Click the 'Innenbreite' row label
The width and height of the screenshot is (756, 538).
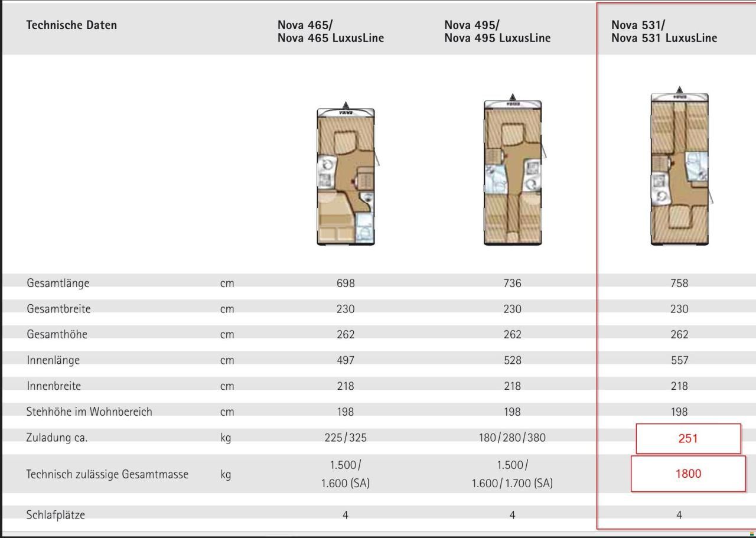[x=53, y=386]
